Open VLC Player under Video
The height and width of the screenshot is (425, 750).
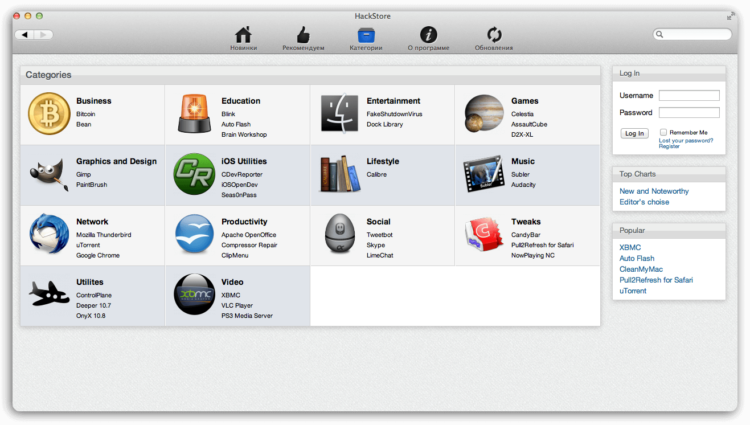click(x=237, y=305)
